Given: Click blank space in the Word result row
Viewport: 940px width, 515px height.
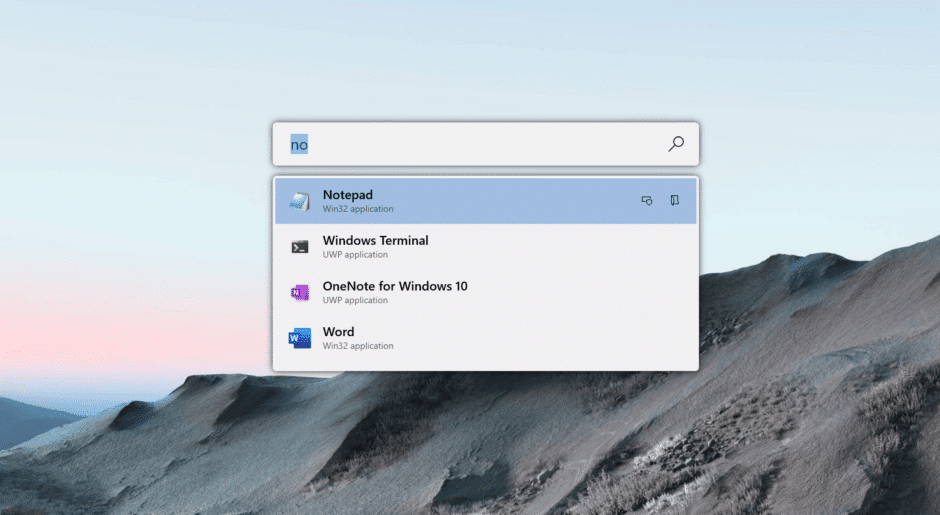Looking at the screenshot, I should 560,338.
